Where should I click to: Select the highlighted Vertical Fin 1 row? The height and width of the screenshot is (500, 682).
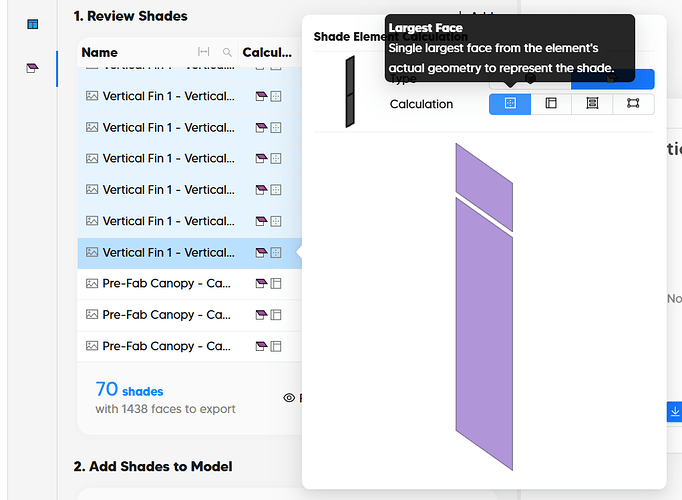click(x=190, y=253)
